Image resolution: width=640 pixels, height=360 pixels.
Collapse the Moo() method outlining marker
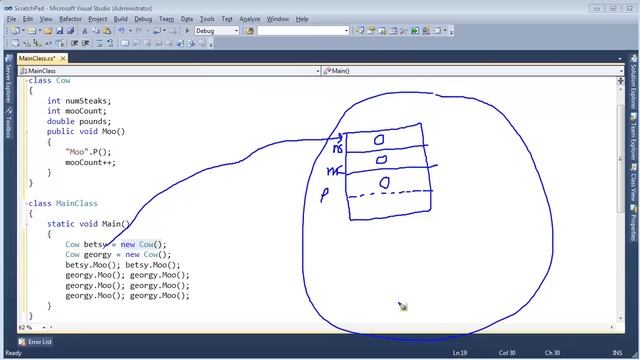tap(27, 131)
